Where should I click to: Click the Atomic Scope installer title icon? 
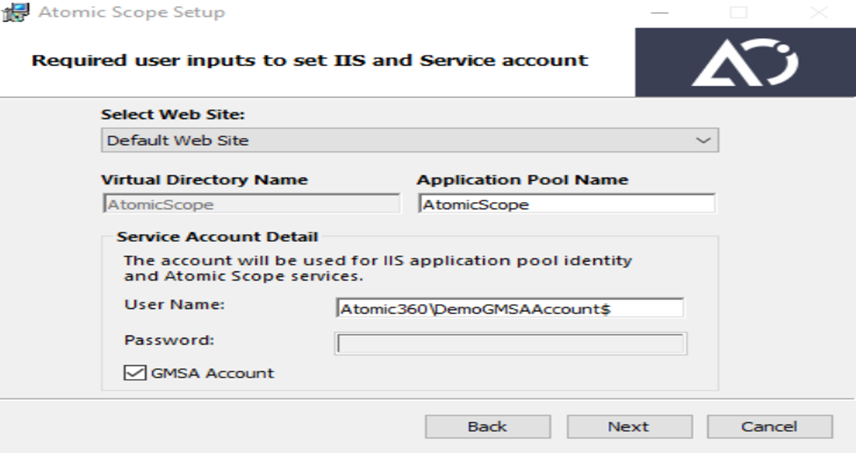click(16, 13)
